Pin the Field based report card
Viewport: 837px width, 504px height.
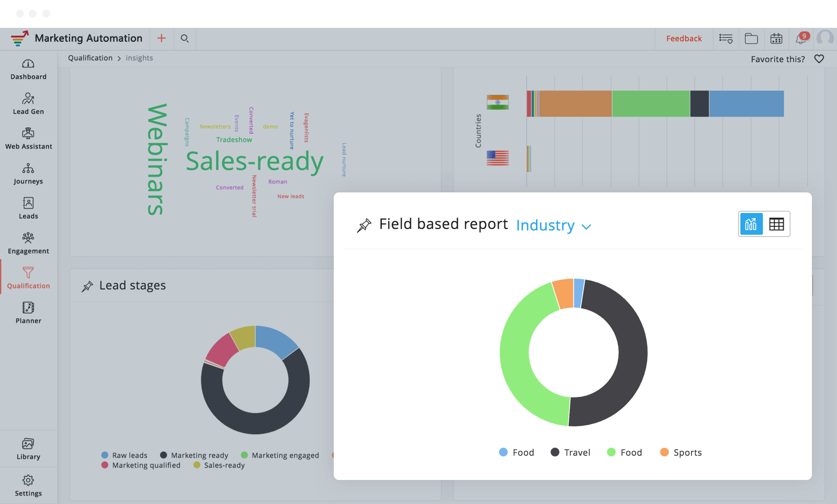click(x=364, y=225)
